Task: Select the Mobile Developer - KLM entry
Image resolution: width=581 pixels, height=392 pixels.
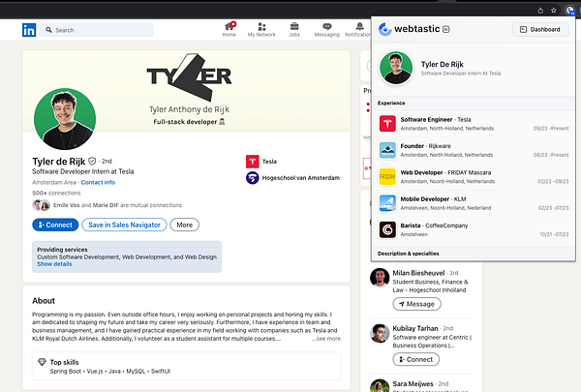Action: 474,203
